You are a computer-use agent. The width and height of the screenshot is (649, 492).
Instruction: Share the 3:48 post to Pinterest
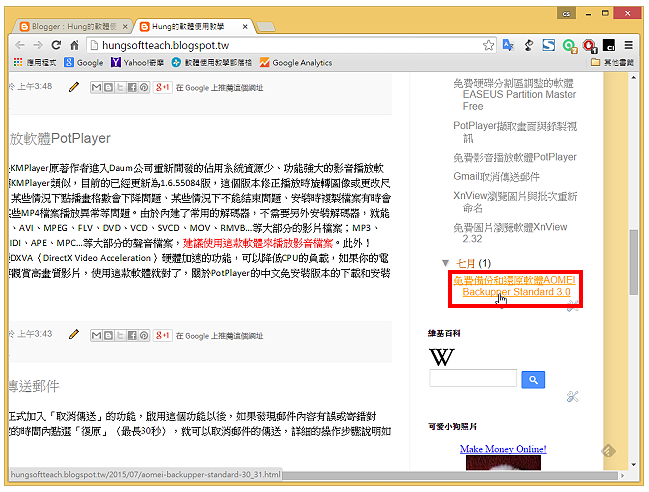144,87
